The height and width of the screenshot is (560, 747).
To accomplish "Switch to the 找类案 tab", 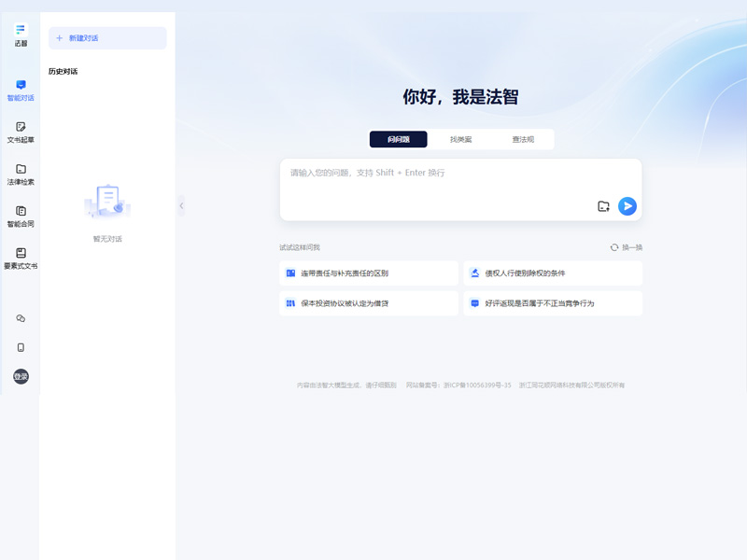I will 462,138.
